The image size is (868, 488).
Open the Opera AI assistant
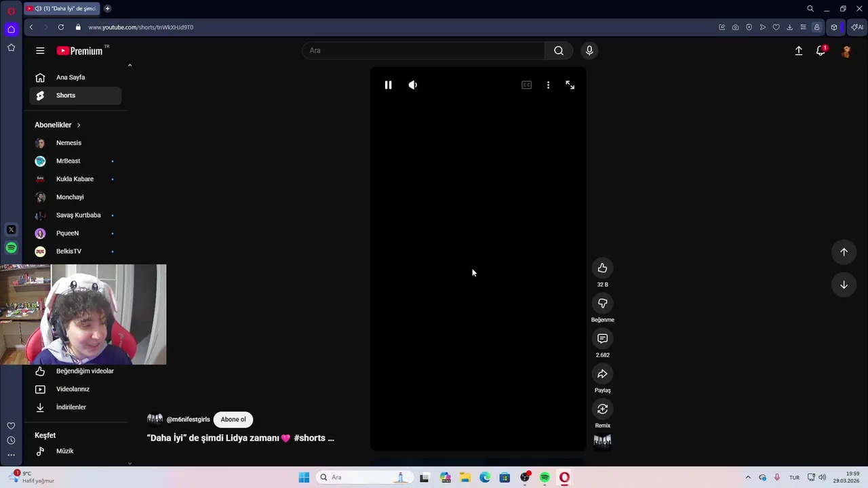click(857, 27)
